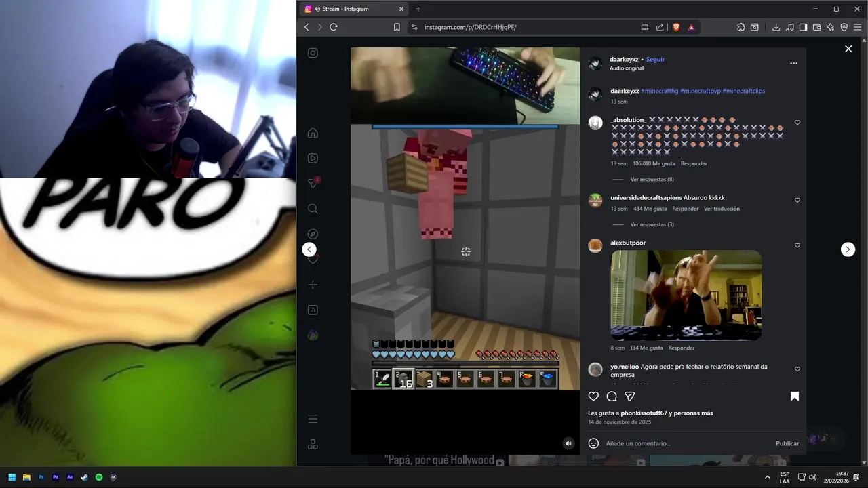Like universidadecraftsapiens' comment
This screenshot has width=868, height=488.
(797, 200)
